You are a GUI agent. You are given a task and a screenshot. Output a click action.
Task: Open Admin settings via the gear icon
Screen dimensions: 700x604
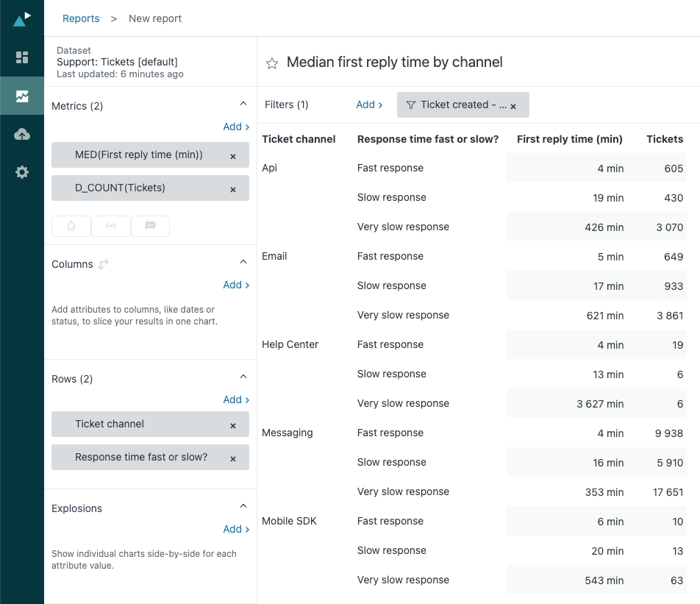[x=21, y=172]
